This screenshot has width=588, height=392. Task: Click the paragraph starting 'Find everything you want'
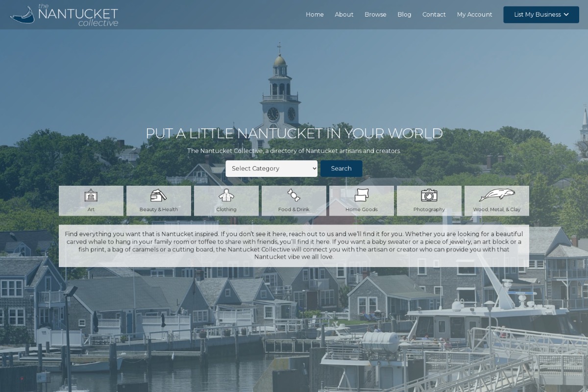tap(294, 245)
